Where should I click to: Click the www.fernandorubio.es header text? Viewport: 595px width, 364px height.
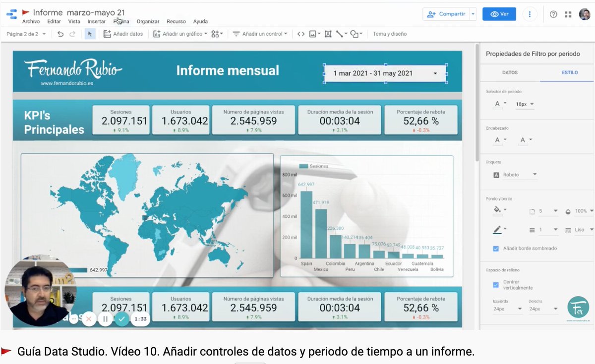click(67, 83)
